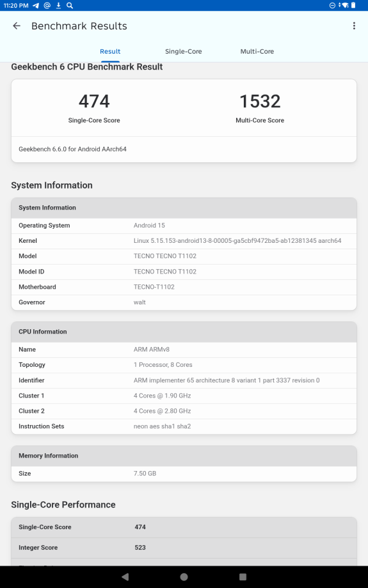This screenshot has width=368, height=588.
Task: Tap the Single-Core Score label under 474
Action: pos(94,120)
